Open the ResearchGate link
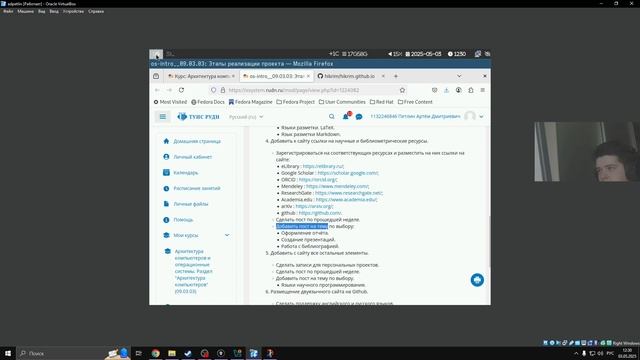The image size is (640, 360). [x=349, y=193]
